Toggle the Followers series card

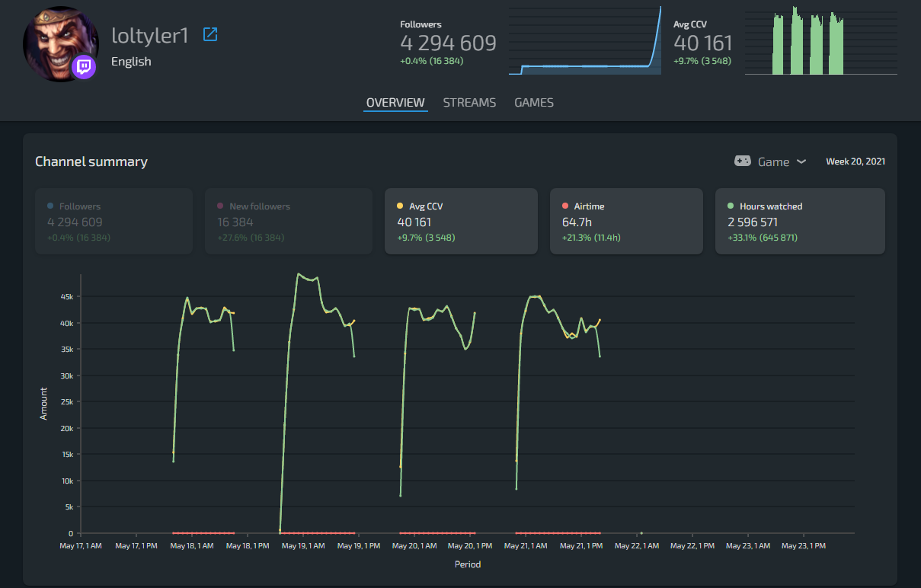114,222
